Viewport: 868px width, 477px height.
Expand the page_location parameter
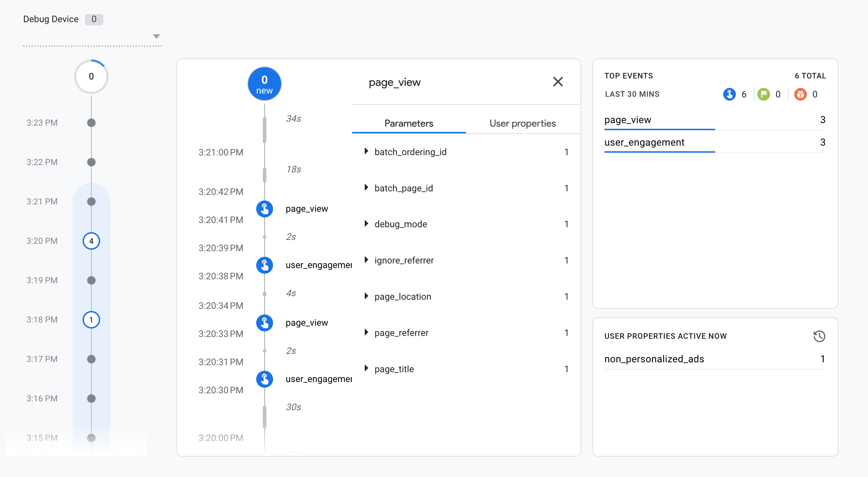pos(367,296)
